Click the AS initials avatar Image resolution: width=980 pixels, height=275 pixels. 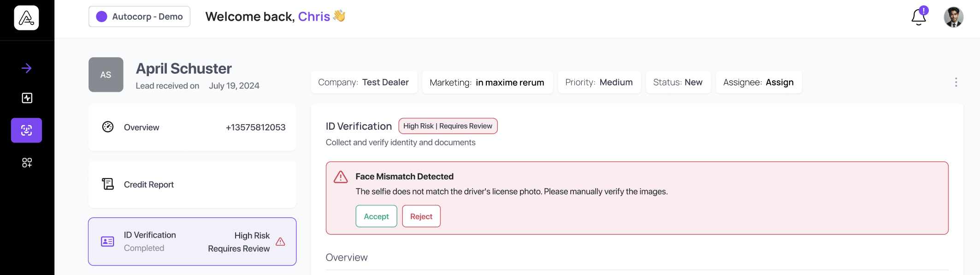106,75
